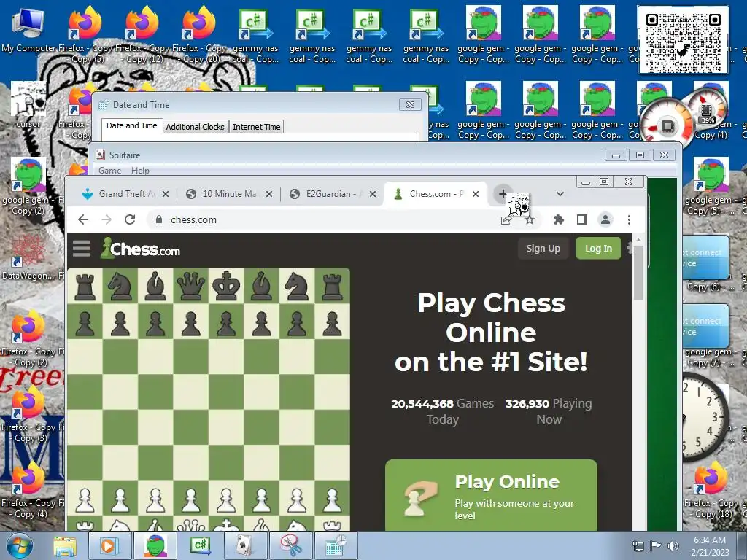Open browser extensions puzzle icon
Image resolution: width=747 pixels, height=560 pixels.
click(x=558, y=219)
